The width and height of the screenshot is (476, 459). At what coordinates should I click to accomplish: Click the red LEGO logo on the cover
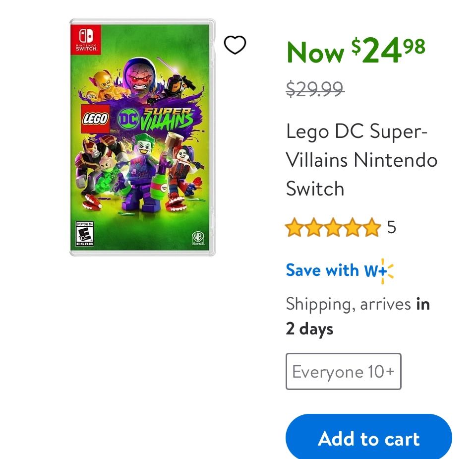coord(95,119)
